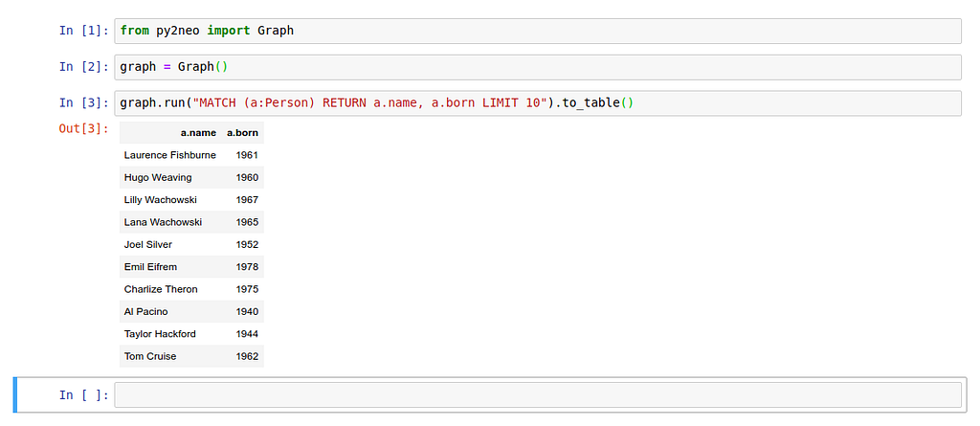The width and height of the screenshot is (980, 426).
Task: Select the graph = Graph() code cell
Action: point(538,67)
